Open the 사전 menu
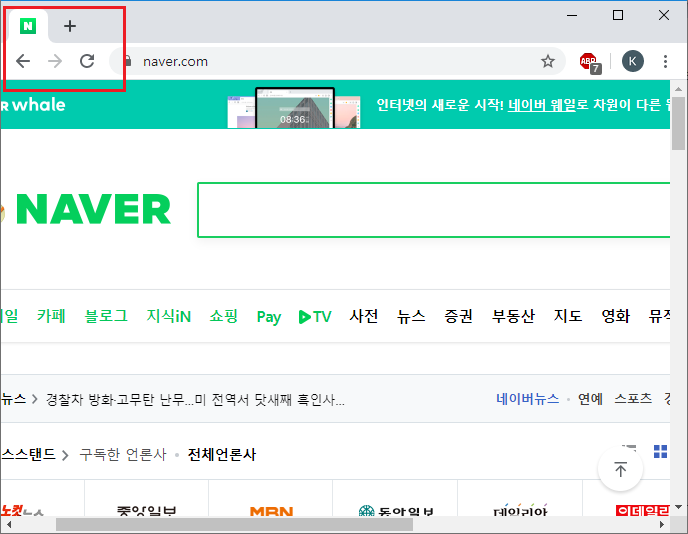688x534 pixels. [364, 316]
